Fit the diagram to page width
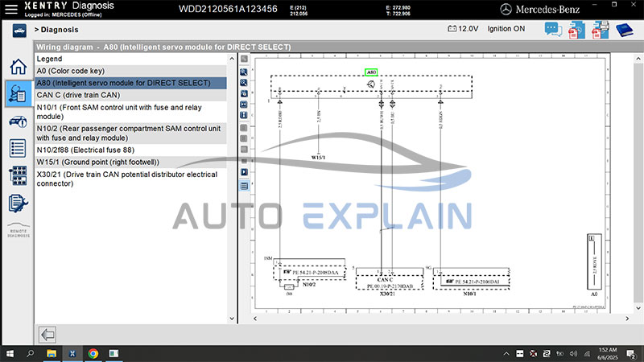 click(244, 105)
